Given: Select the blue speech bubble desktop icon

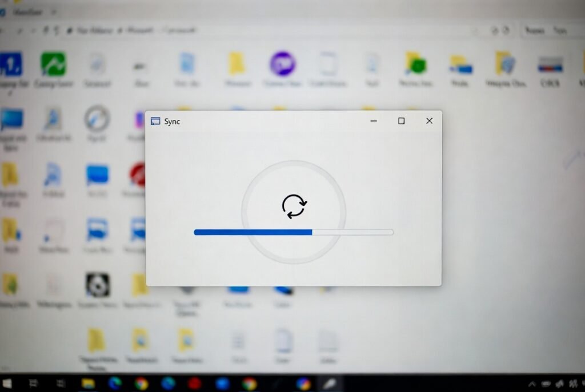Looking at the screenshot, I should click(x=97, y=175).
